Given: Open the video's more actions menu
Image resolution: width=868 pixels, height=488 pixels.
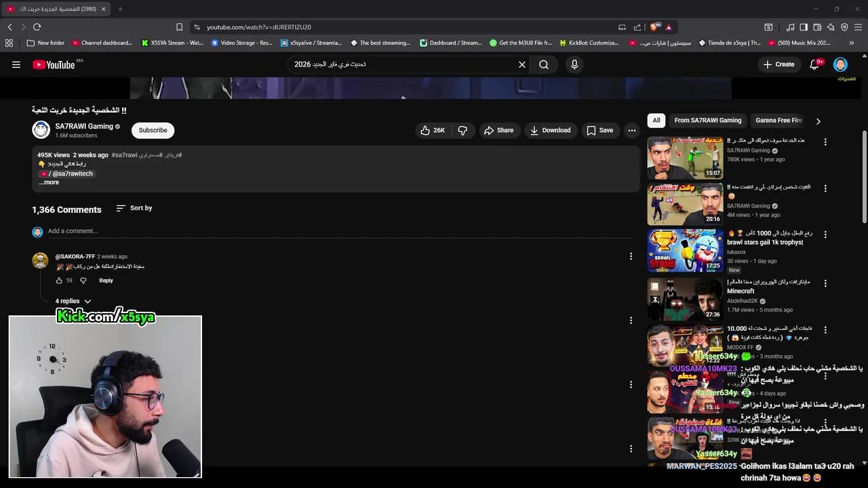Looking at the screenshot, I should 632,130.
